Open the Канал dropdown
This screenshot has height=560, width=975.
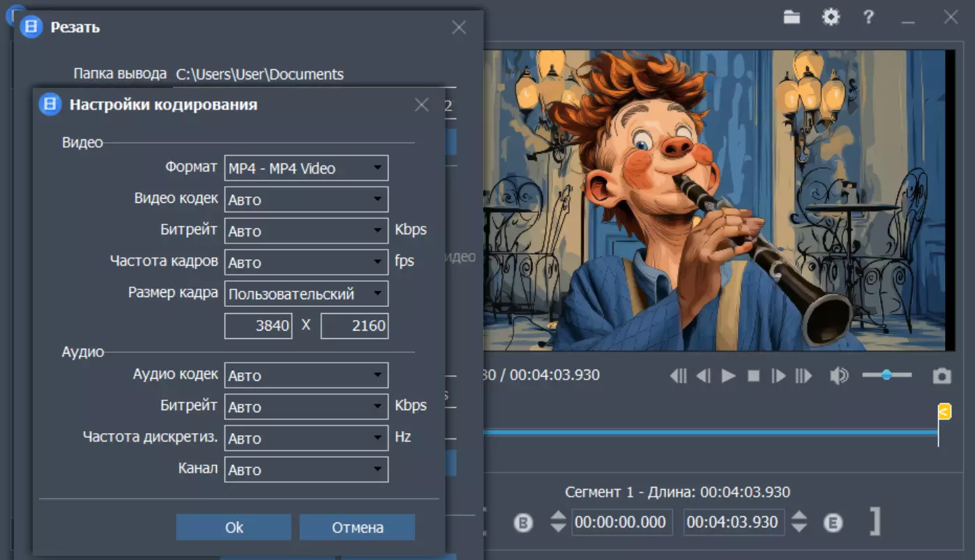pos(306,469)
